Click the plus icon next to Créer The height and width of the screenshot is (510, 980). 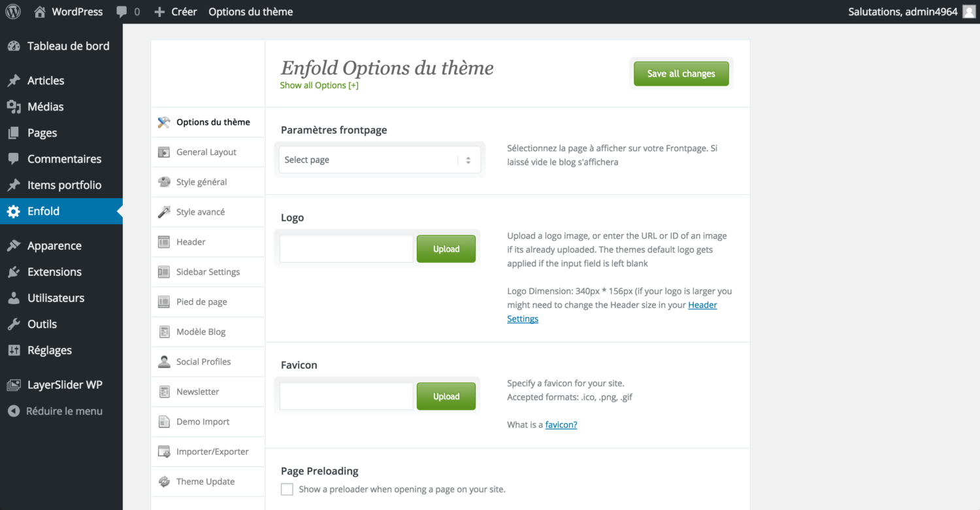click(159, 12)
